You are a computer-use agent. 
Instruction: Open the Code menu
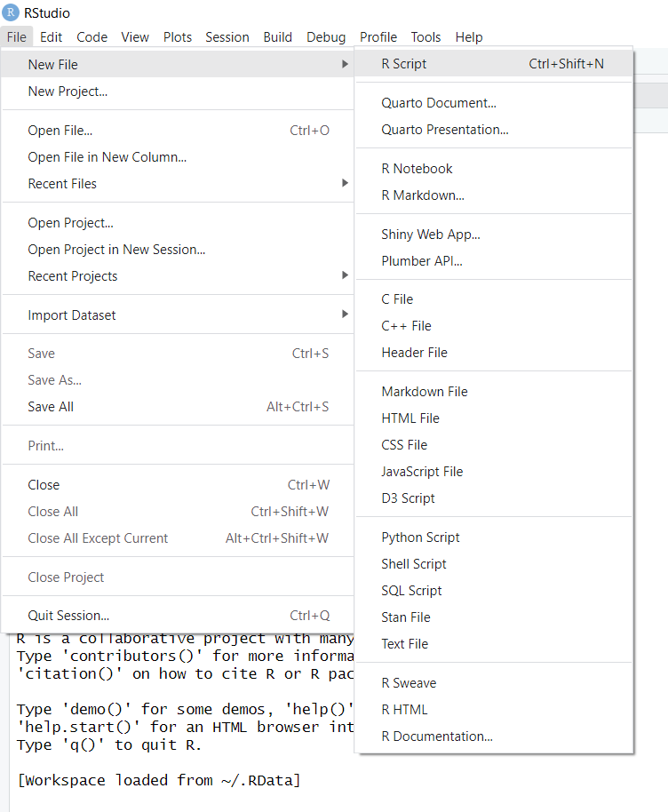click(x=91, y=37)
